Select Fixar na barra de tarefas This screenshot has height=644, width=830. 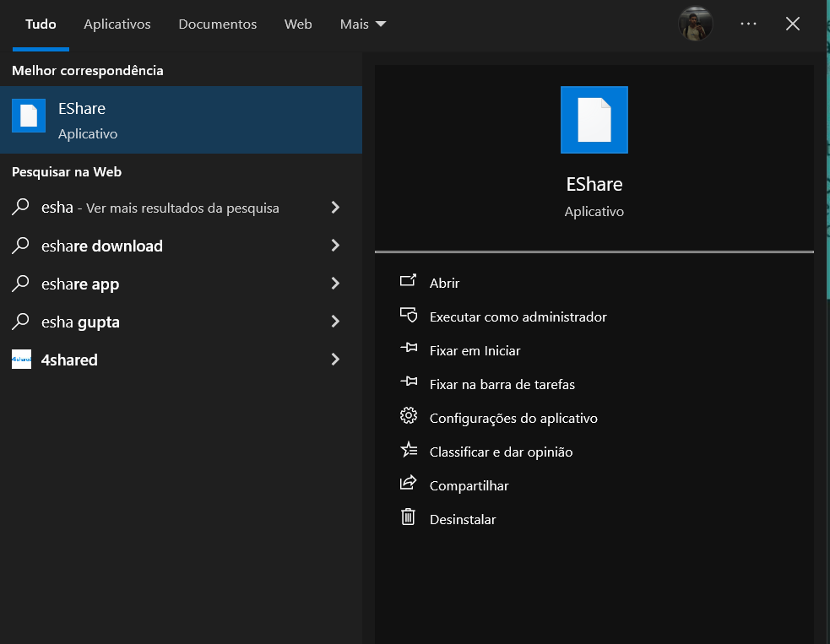click(x=502, y=385)
